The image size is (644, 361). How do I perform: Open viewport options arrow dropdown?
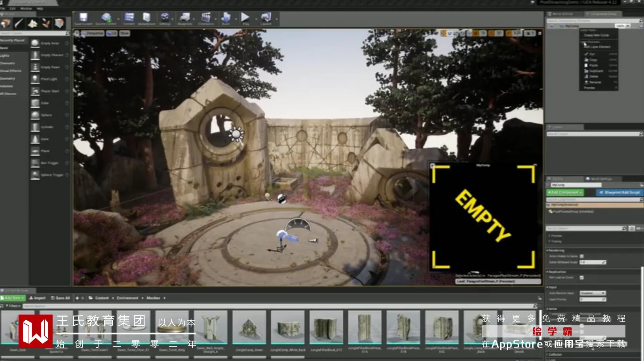click(77, 33)
